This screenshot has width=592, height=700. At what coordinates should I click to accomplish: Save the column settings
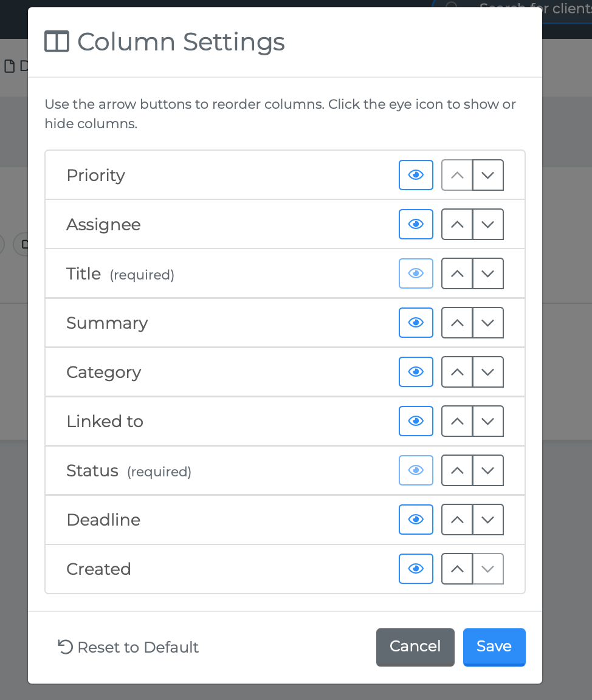pyautogui.click(x=494, y=647)
